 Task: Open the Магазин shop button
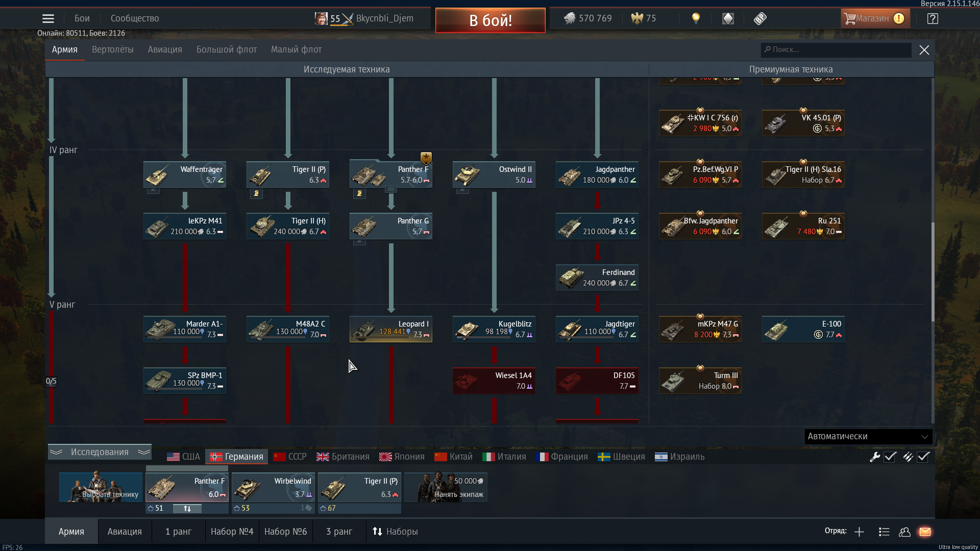coord(875,19)
